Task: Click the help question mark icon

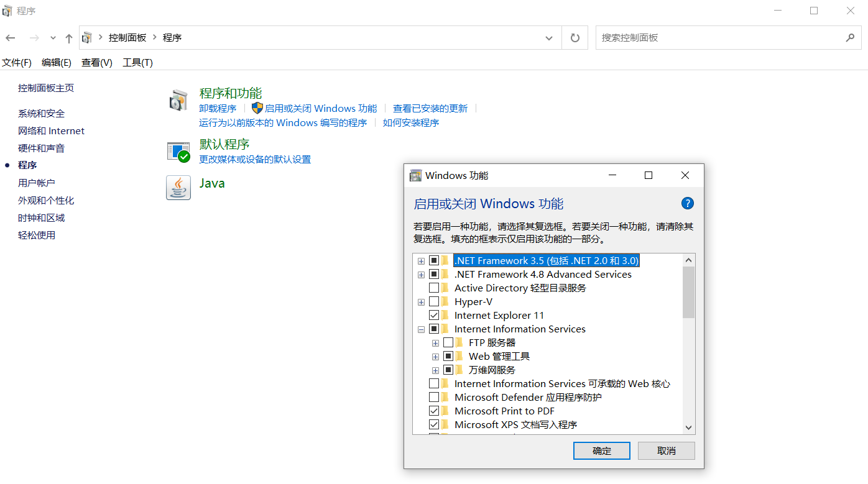Action: (687, 203)
